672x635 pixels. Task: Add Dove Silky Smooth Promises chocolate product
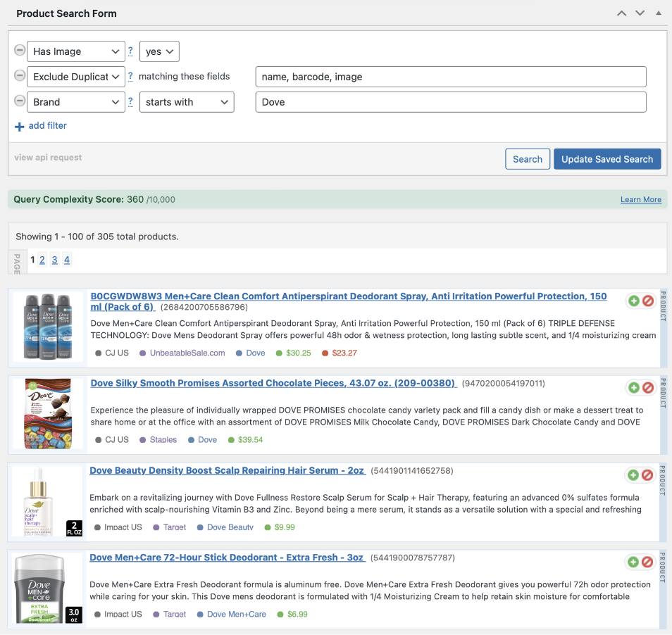click(x=634, y=388)
